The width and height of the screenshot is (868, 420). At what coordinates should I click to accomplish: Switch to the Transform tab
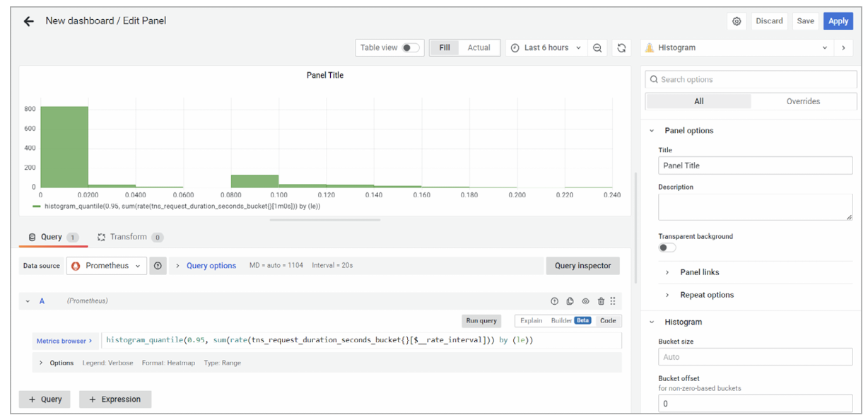[x=130, y=238]
